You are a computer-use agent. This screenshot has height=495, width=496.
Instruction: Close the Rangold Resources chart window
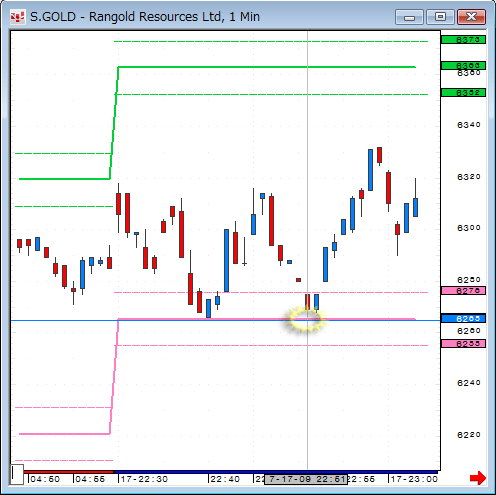[x=471, y=17]
